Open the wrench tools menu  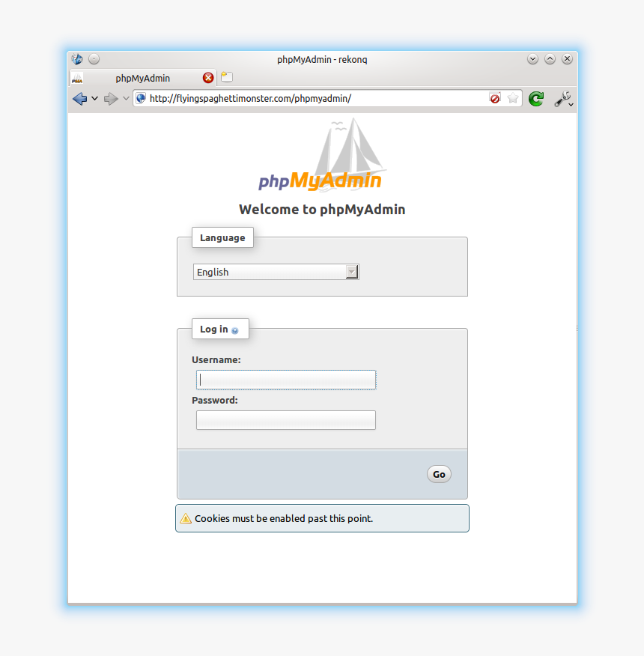[x=563, y=99]
